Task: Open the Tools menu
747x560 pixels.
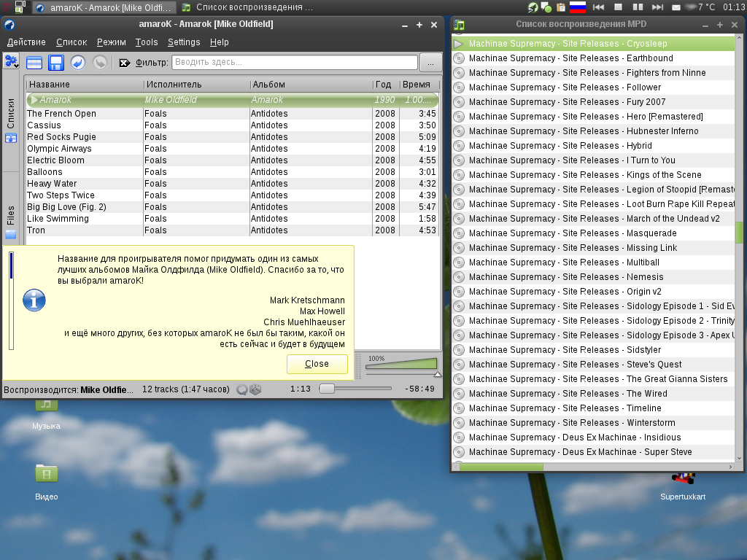Action: point(146,42)
